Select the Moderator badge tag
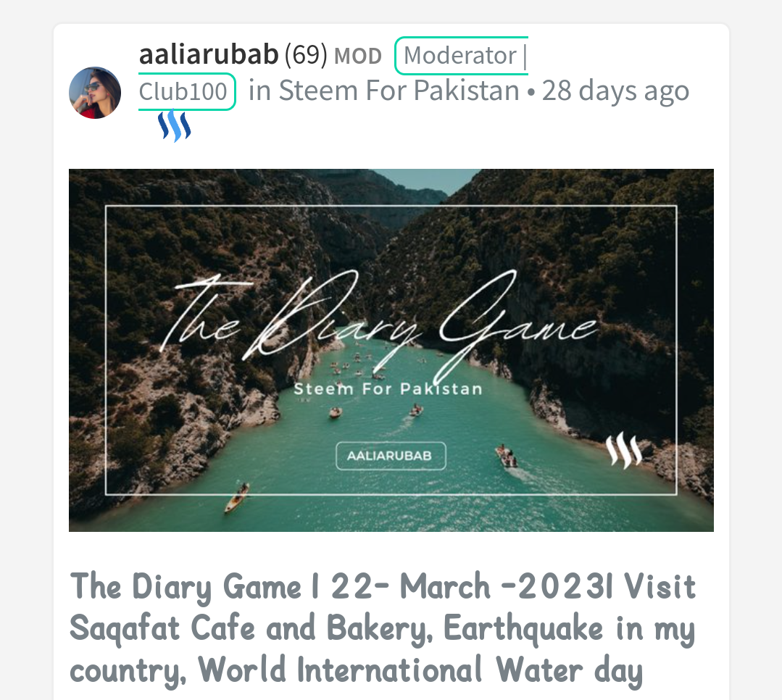 (461, 55)
